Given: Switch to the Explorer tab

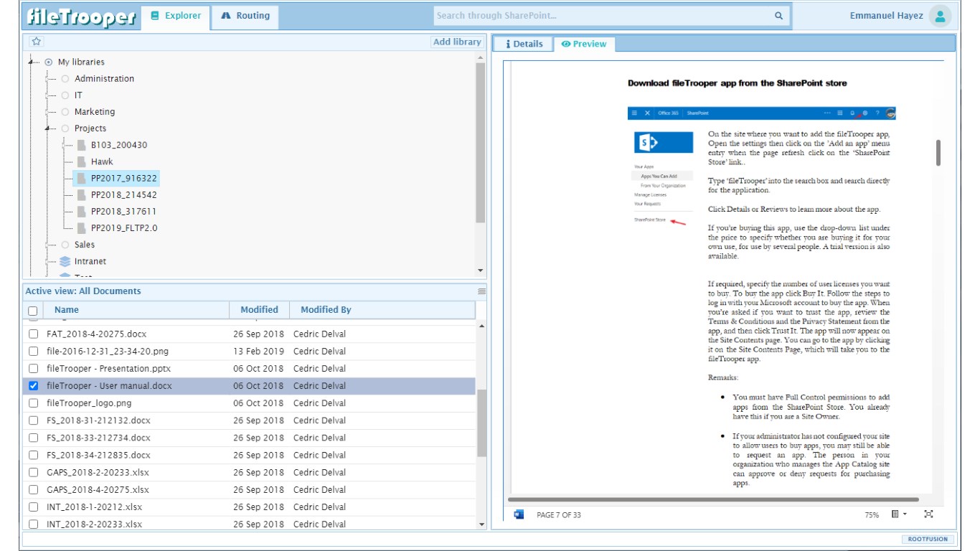Looking at the screenshot, I should coord(176,16).
